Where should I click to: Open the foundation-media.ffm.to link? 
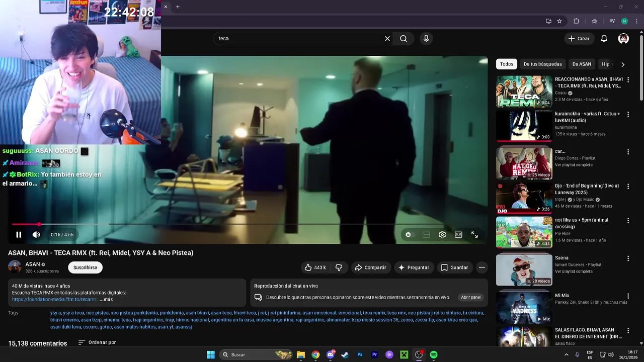(x=54, y=299)
